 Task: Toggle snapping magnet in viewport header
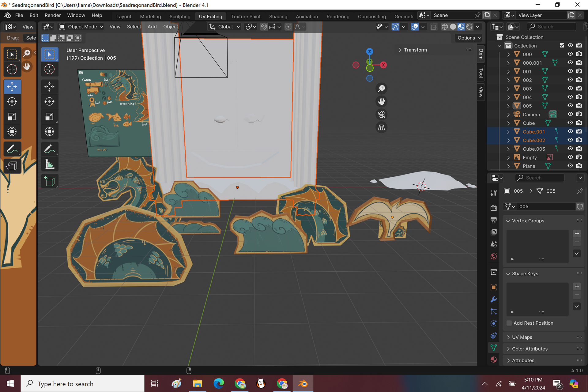(264, 27)
